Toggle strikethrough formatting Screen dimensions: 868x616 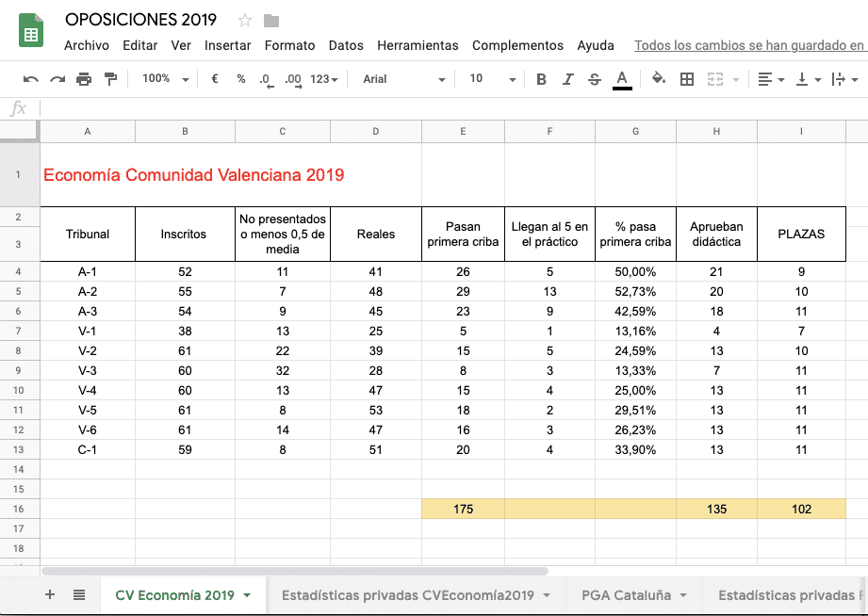click(x=594, y=79)
